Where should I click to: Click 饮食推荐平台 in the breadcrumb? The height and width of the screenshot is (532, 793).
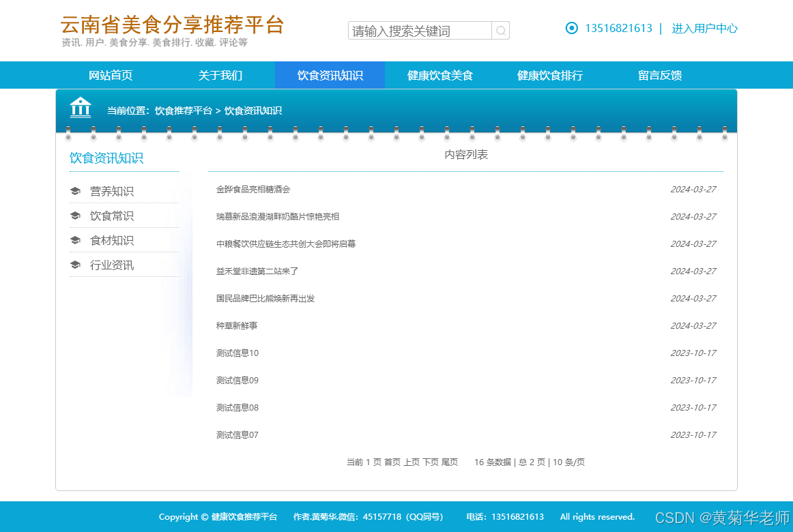(184, 110)
